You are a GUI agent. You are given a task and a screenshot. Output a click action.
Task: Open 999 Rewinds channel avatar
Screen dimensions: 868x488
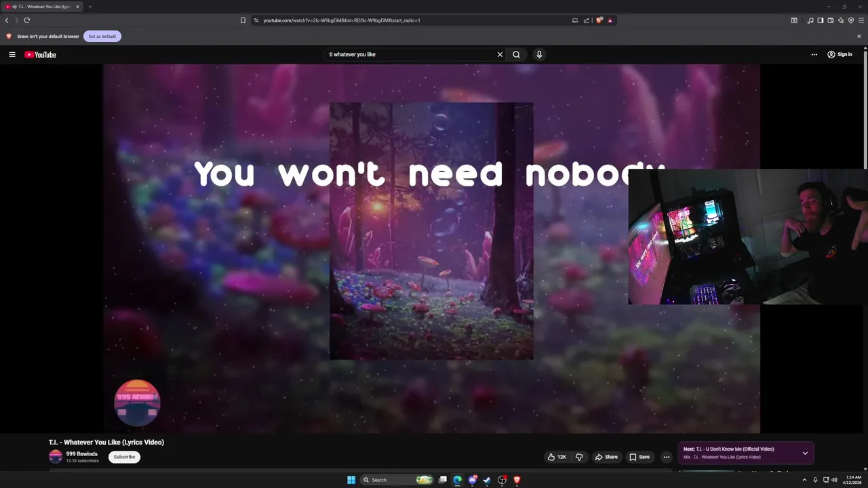56,457
